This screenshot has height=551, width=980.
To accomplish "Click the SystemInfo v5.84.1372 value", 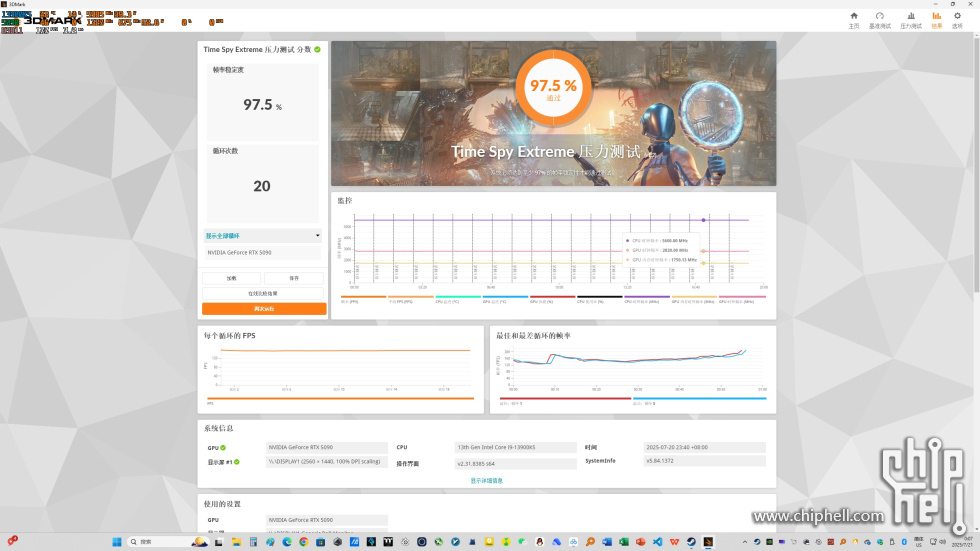I will [704, 461].
